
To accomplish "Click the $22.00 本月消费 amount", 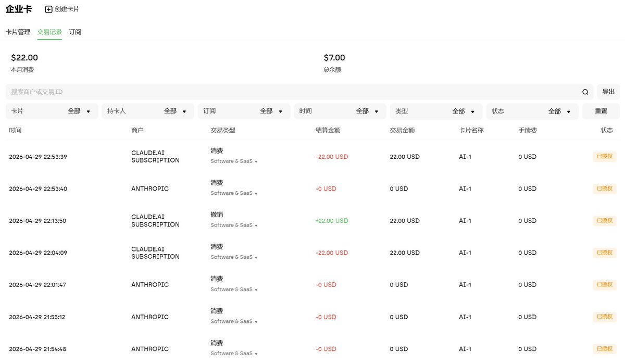I will pyautogui.click(x=24, y=58).
